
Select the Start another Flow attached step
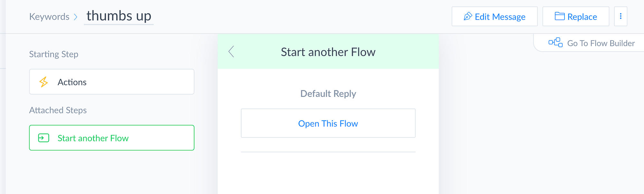coord(112,138)
